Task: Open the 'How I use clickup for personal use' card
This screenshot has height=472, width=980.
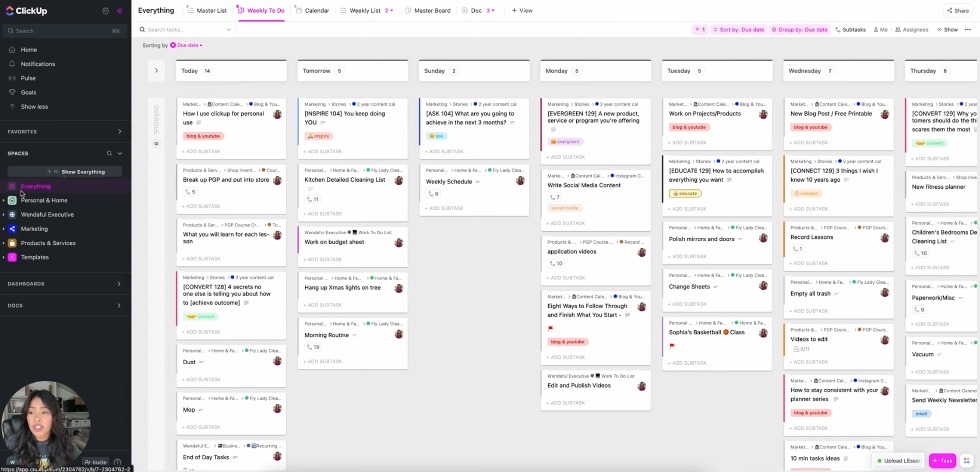Action: pos(231,128)
